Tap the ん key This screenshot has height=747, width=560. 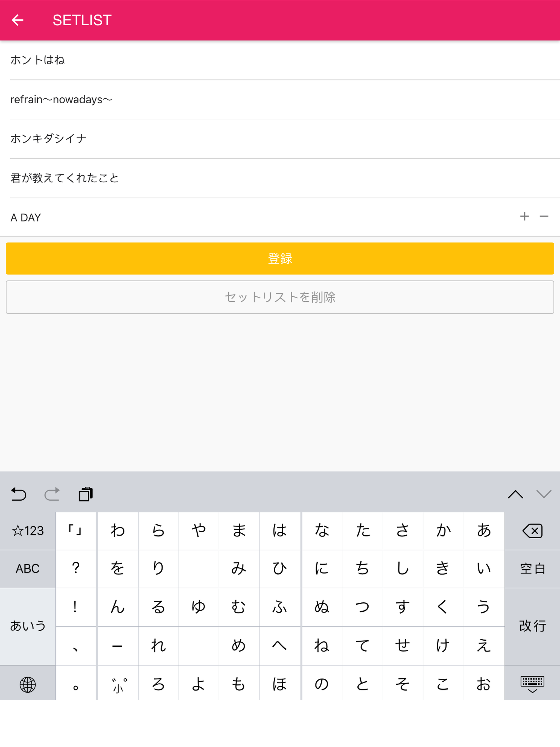118,608
